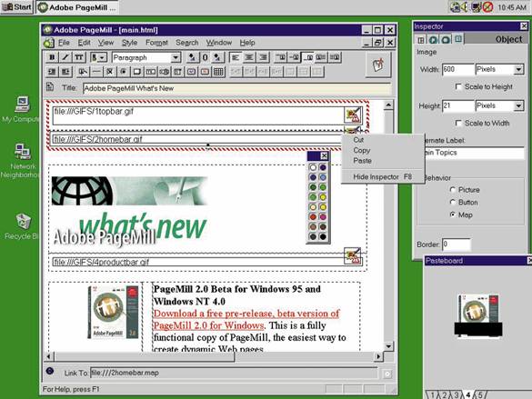
Task: Insert a radio button form element
Action: tap(123, 72)
